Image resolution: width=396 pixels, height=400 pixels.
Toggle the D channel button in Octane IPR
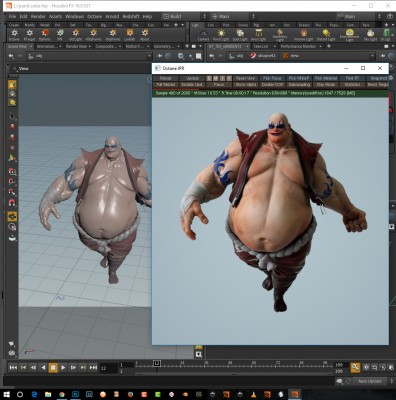[209, 78]
